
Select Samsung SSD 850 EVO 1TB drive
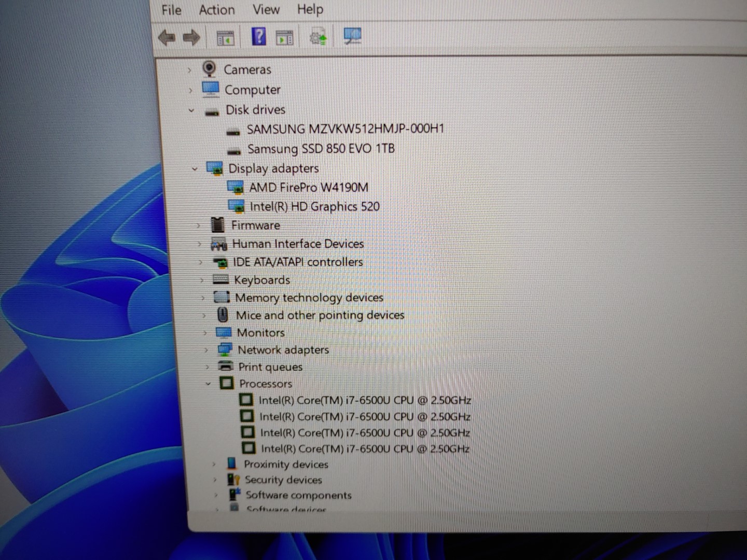[321, 149]
